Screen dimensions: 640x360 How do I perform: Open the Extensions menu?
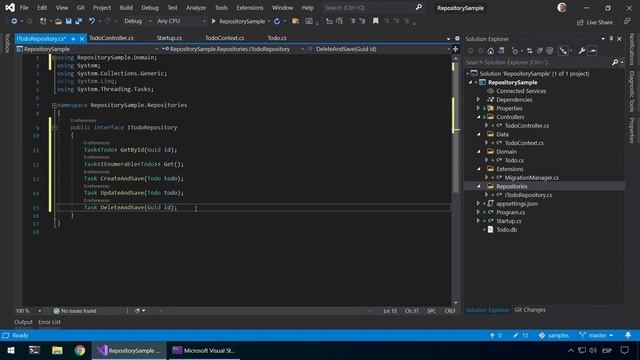pos(249,8)
